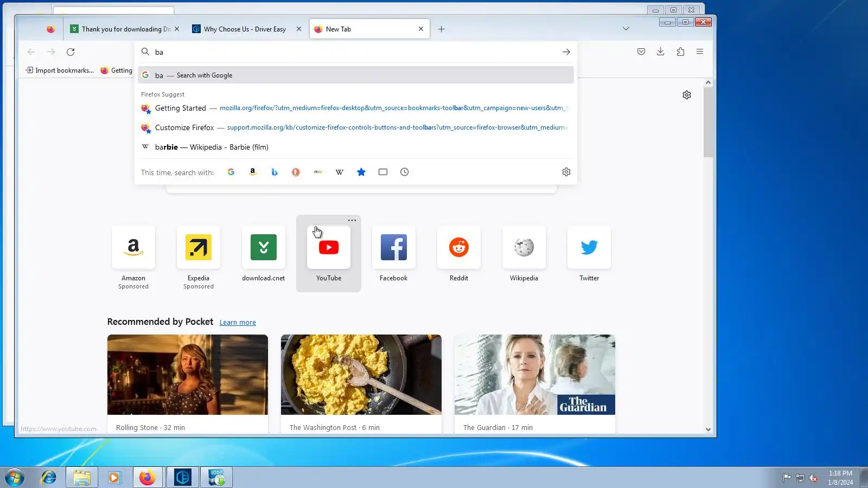Screen dimensions: 868x488
Task: Open the YouTube shortcut tile
Action: 329,253
